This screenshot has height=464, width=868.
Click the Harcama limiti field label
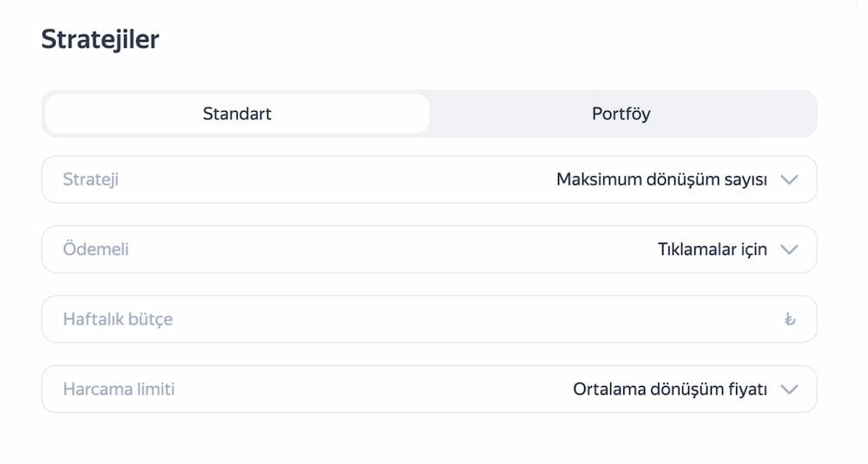coord(118,389)
